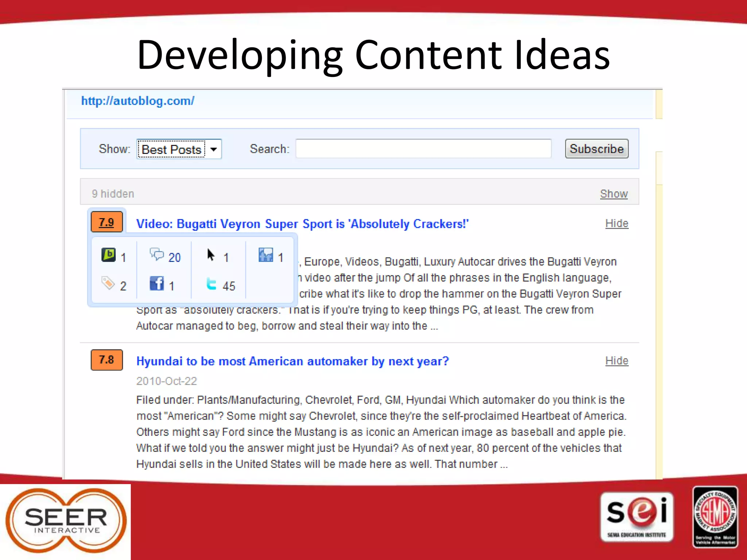Click the 9 hidden label
747x560 pixels.
(113, 194)
